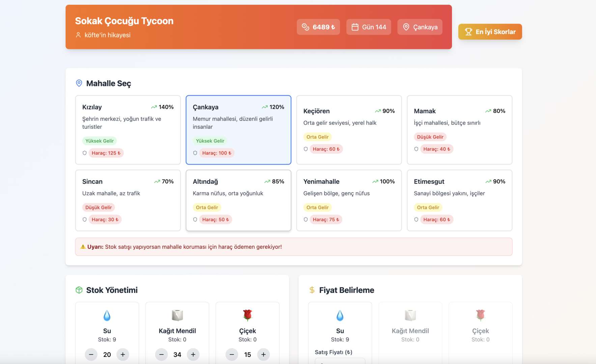Click the trend arrow icon next to Sincan 70%
This screenshot has height=364, width=596.
[x=157, y=182]
